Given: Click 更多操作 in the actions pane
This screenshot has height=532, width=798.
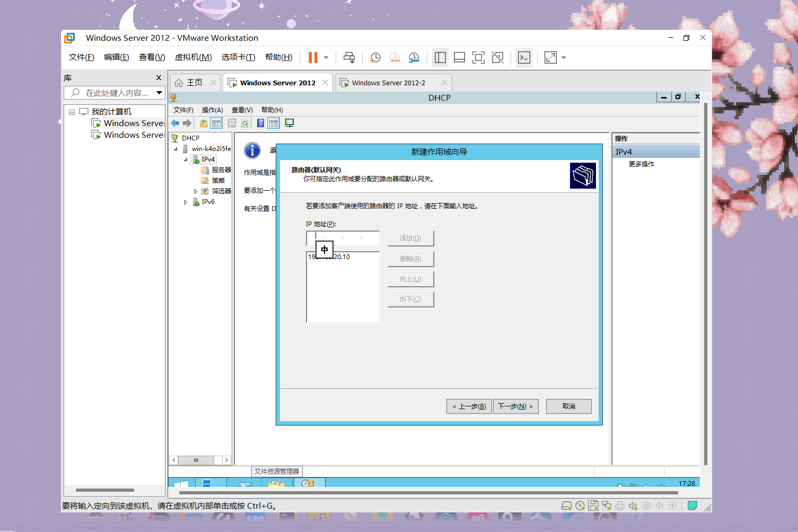Looking at the screenshot, I should pos(642,164).
